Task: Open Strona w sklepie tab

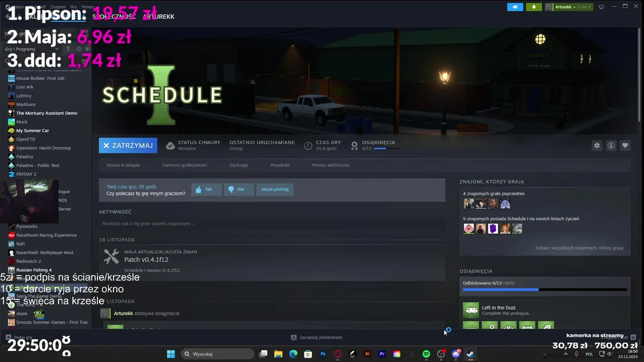Action: click(x=123, y=165)
